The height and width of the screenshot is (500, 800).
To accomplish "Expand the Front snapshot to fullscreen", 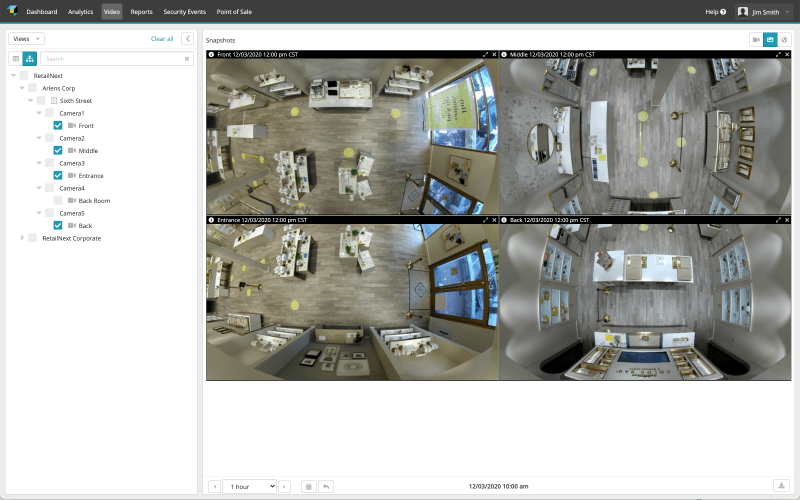I will (x=485, y=55).
